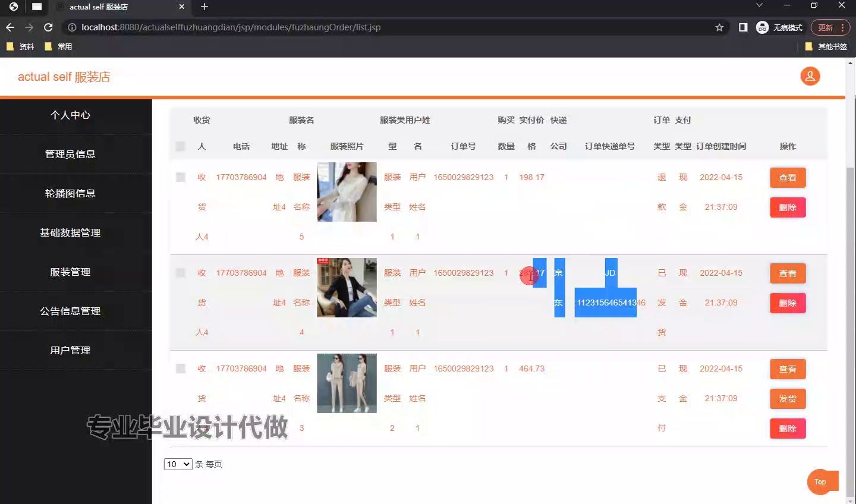Image resolution: width=856 pixels, height=504 pixels.
Task: Open the 10 条 每页 page size dropdown
Action: pos(178,464)
